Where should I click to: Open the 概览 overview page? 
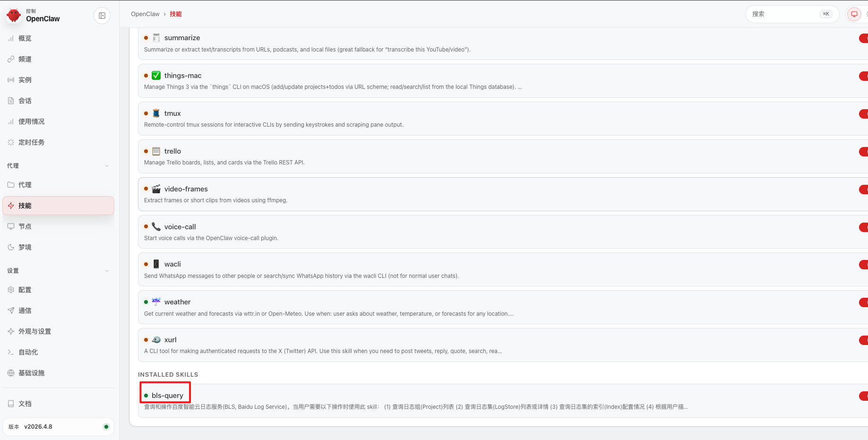(x=25, y=38)
